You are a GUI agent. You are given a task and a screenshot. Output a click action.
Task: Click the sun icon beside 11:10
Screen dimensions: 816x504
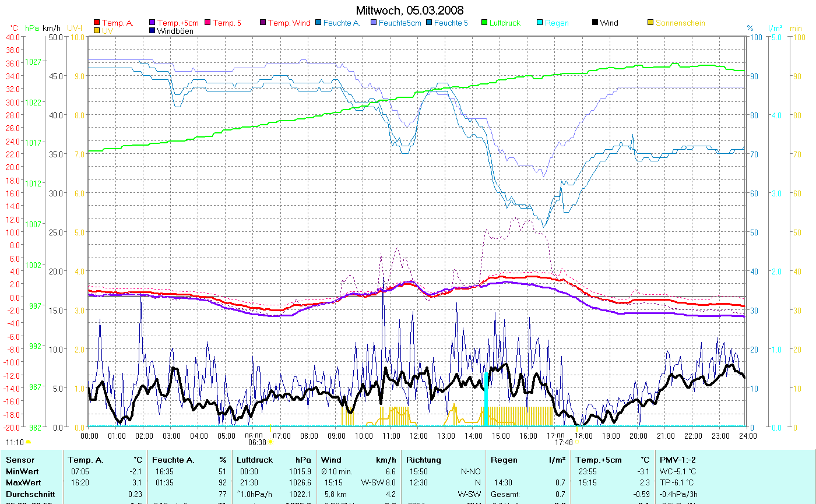click(x=28, y=443)
